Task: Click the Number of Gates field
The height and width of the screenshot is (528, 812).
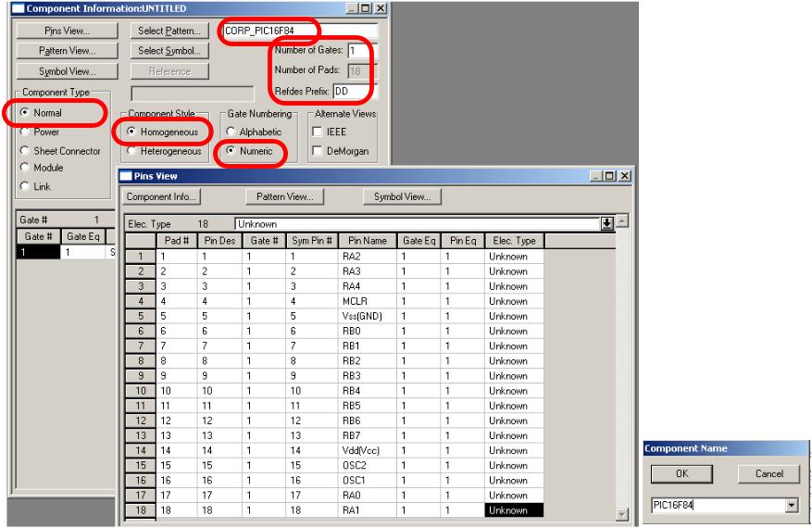Action: [x=362, y=50]
